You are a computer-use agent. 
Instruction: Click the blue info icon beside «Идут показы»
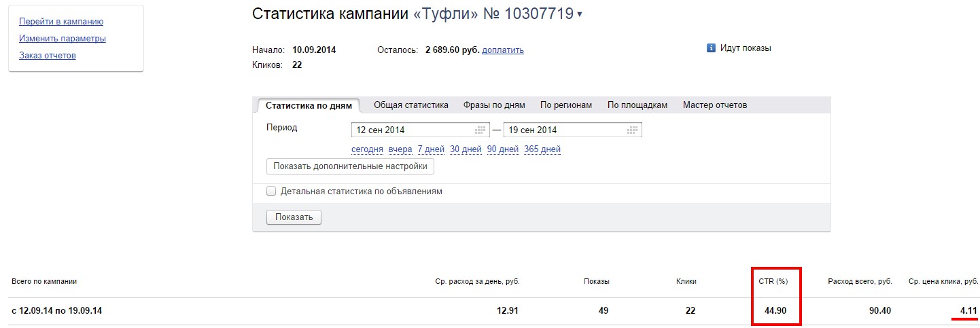point(711,48)
